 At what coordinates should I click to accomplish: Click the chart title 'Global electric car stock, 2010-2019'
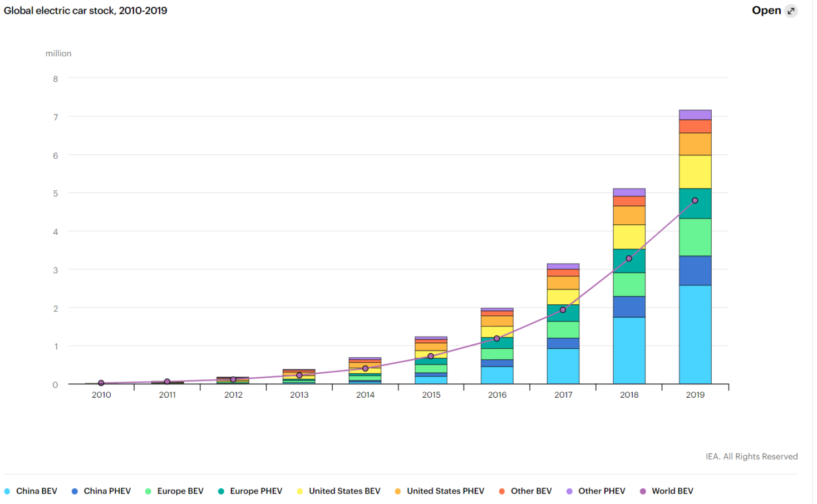pos(86,11)
